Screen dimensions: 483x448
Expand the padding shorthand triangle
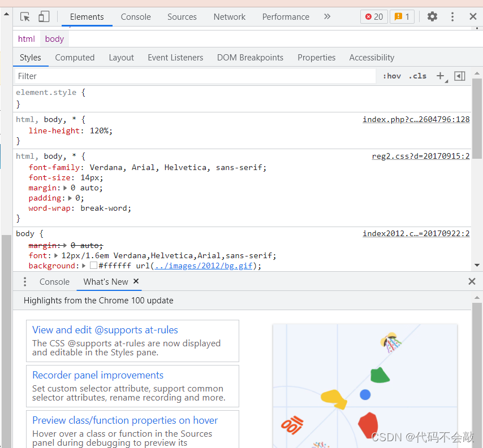click(x=70, y=198)
